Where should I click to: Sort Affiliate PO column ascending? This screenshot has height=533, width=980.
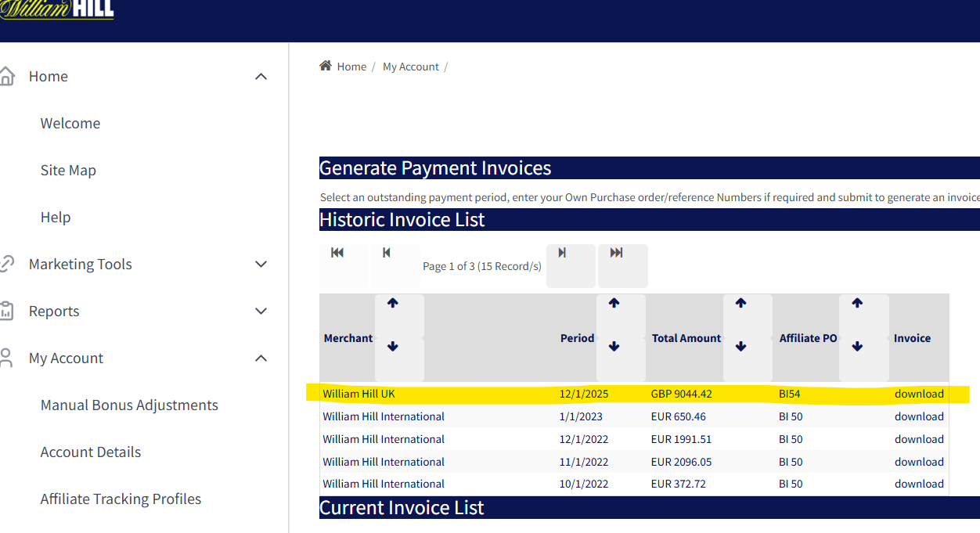point(857,304)
